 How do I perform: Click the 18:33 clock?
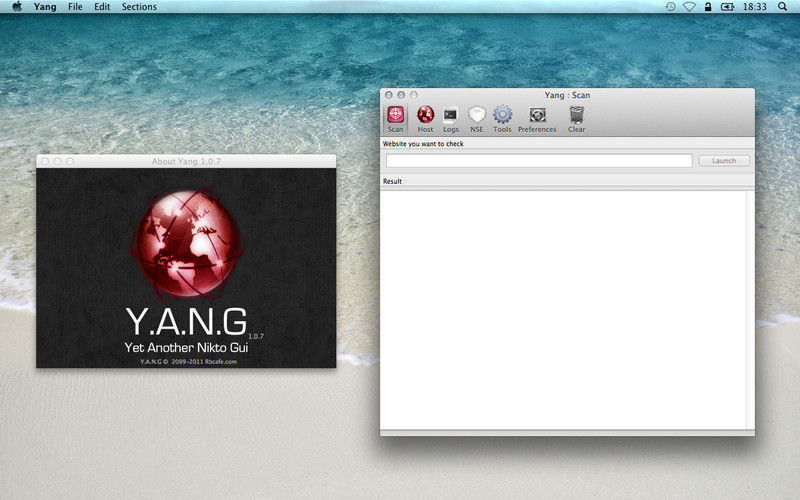755,7
